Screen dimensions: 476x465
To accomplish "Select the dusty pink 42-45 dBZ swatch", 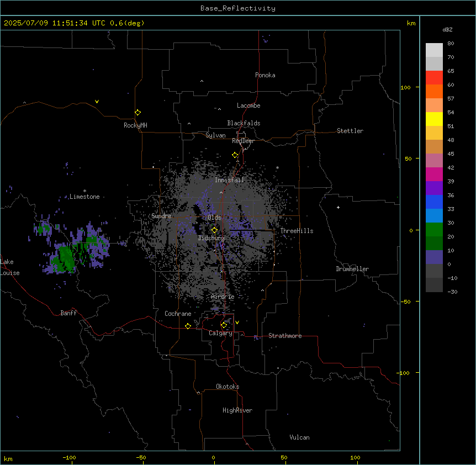I will point(434,160).
